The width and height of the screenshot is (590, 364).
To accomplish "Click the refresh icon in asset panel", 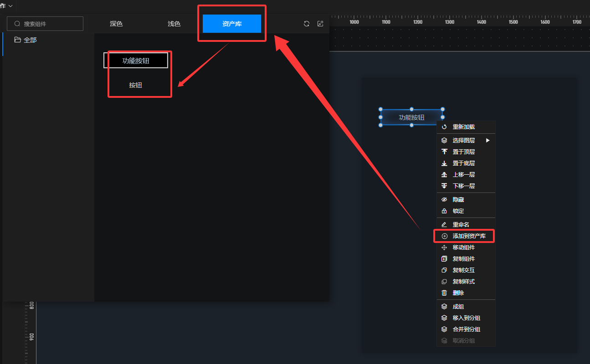I will click(x=307, y=24).
